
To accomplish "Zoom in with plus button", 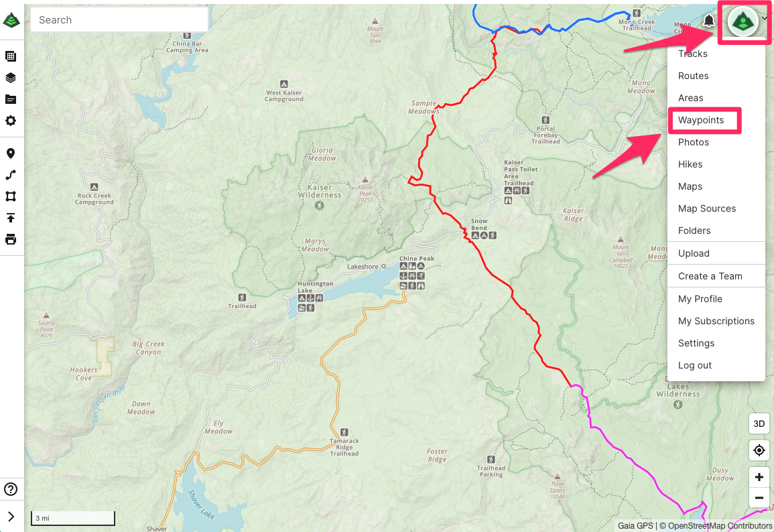I will [x=759, y=477].
